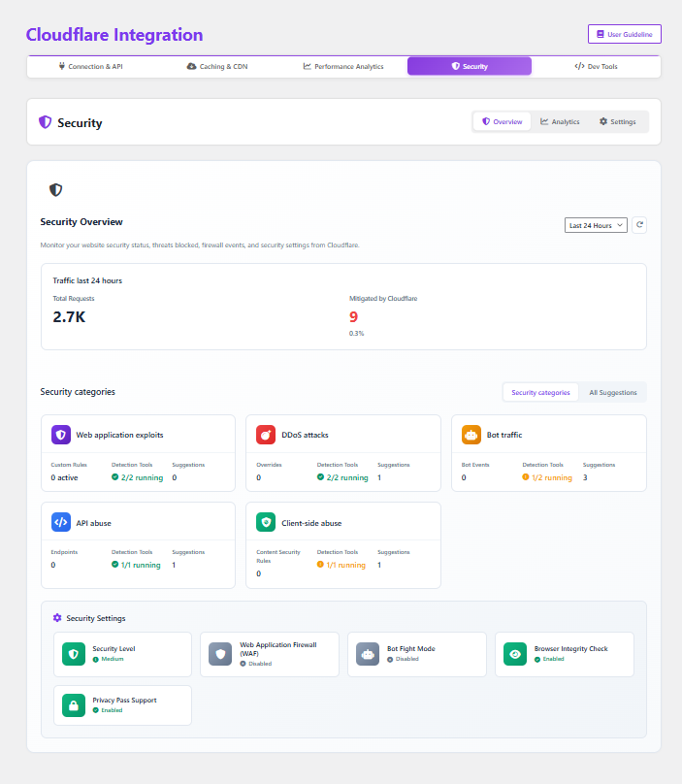Select the Security main tab
Viewport: 682px width, 784px height.
tap(470, 66)
